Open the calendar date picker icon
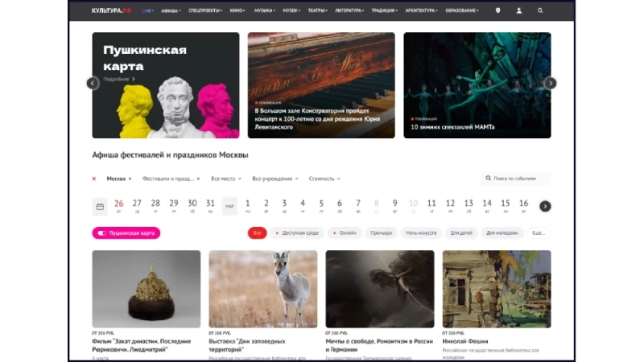The image size is (644, 362). (x=100, y=207)
